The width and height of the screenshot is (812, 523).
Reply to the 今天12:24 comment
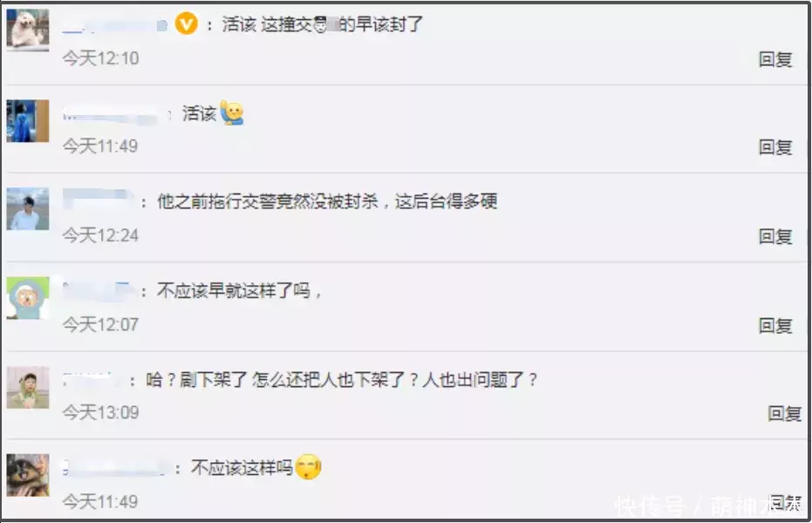click(775, 236)
